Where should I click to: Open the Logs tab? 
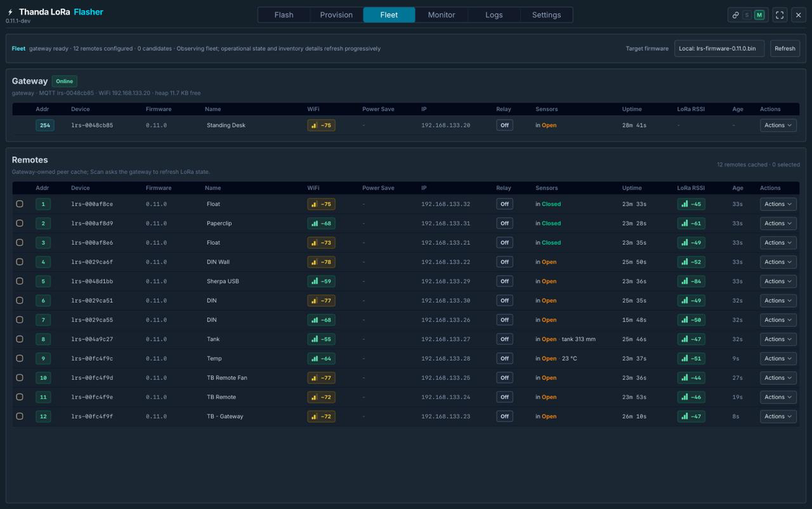(494, 15)
